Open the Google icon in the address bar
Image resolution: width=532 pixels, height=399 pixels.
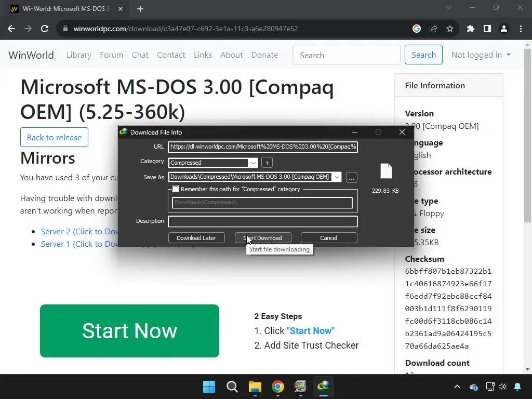417,29
